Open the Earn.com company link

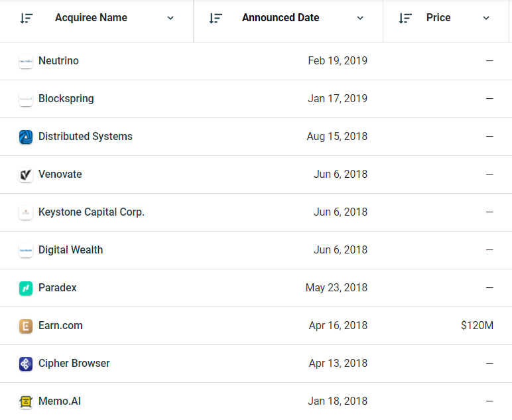60,326
